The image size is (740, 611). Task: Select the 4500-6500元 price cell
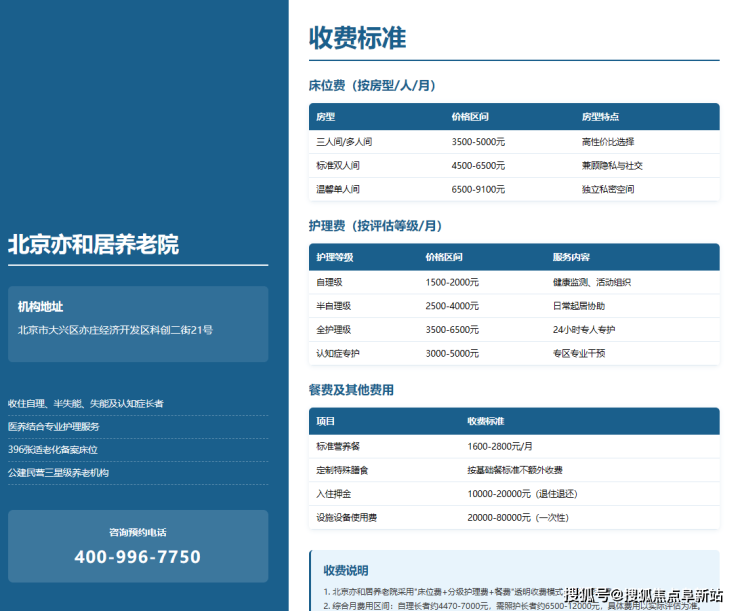coord(478,165)
